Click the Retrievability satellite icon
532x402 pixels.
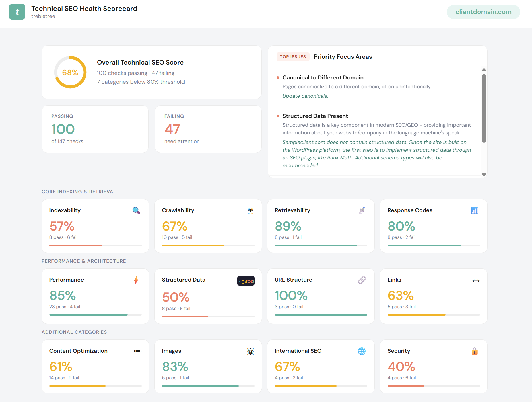[362, 211]
